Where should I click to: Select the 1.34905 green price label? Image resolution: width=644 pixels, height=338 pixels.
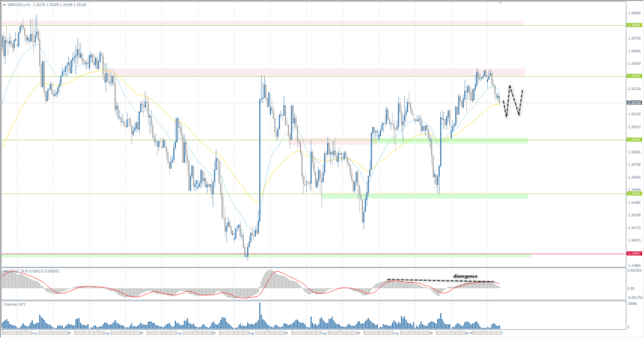[634, 140]
